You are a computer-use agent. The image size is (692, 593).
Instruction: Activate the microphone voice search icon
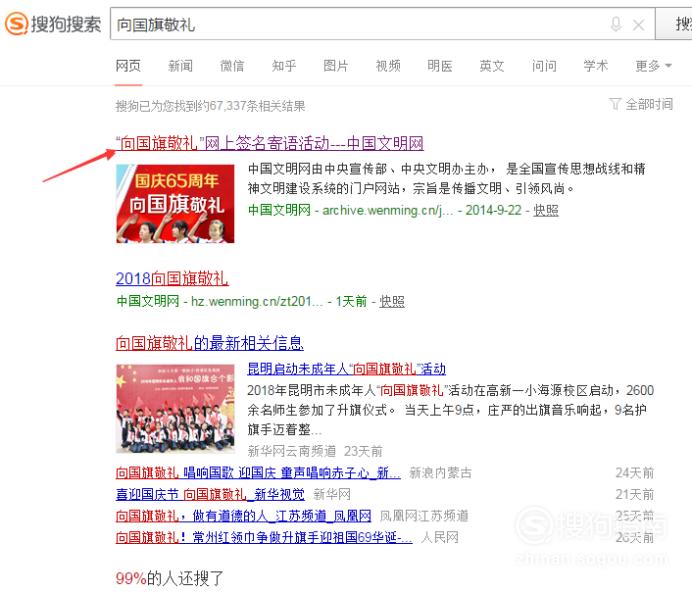(x=616, y=24)
